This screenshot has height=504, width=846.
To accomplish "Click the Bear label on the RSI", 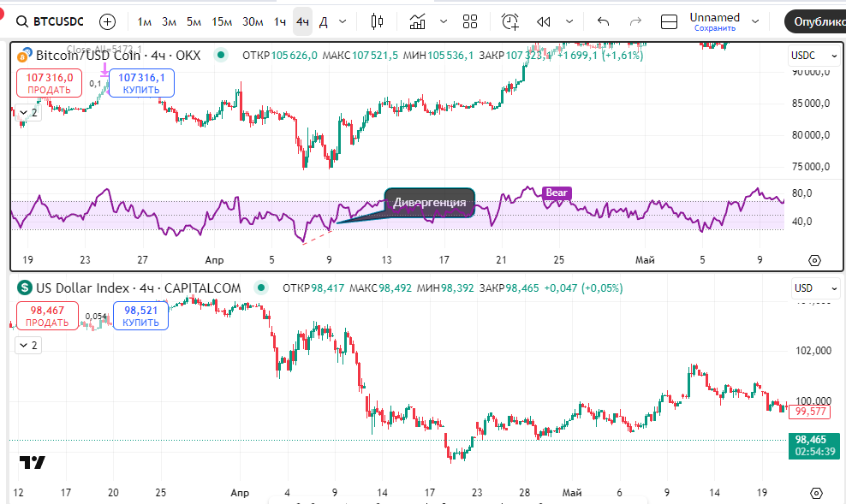I will [557, 193].
